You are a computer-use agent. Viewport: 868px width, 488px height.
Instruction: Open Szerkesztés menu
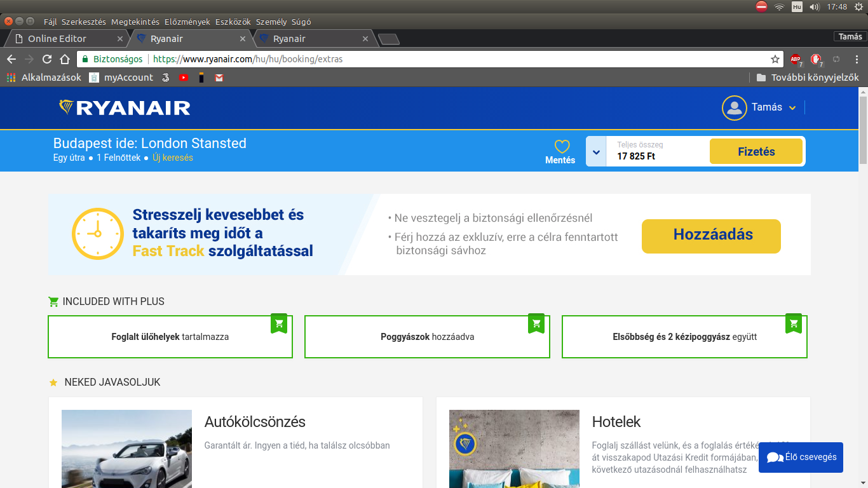(84, 22)
